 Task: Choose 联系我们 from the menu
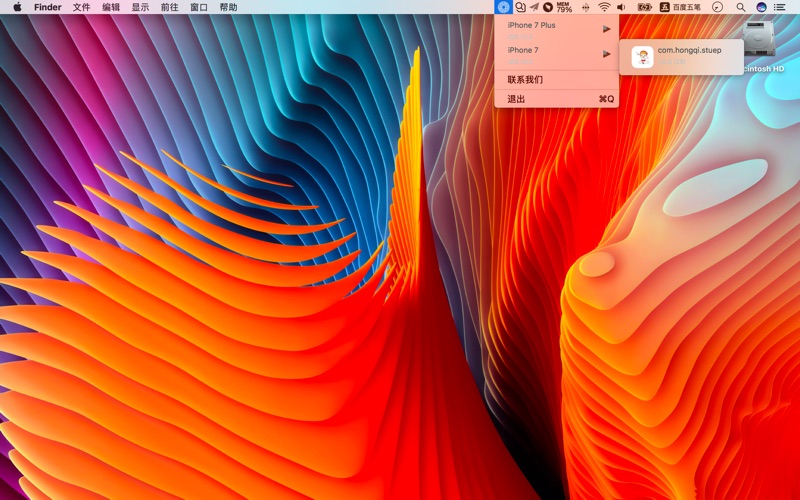(x=525, y=79)
